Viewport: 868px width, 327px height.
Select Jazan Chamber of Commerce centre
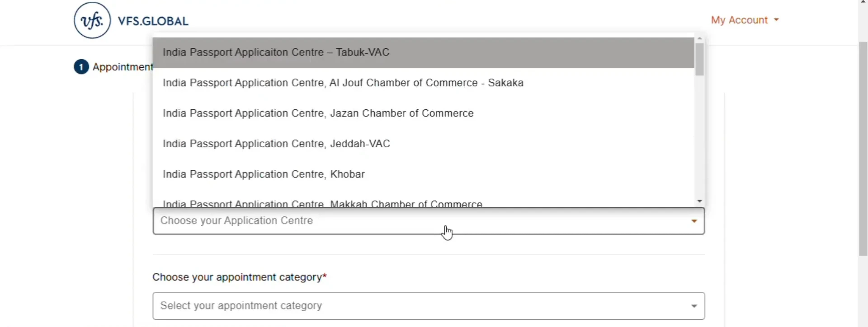[x=423, y=113]
